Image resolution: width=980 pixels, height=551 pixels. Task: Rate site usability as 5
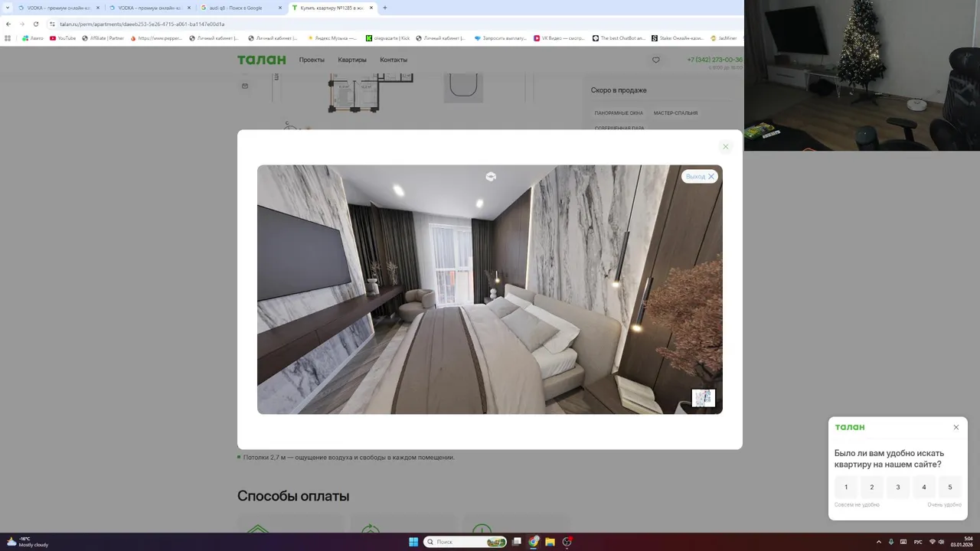click(950, 487)
